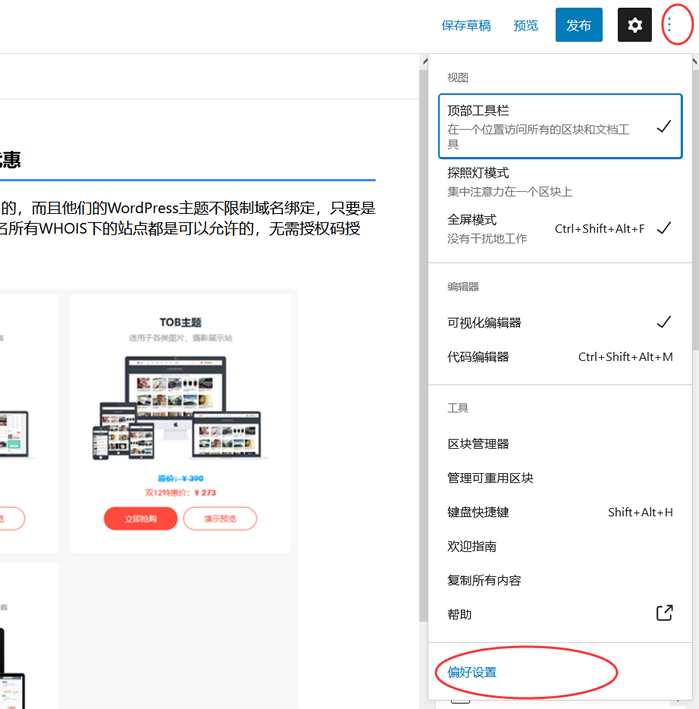Screen dimensions: 699x709
Task: Open 管理可重用区块 menu item
Action: pos(560,478)
